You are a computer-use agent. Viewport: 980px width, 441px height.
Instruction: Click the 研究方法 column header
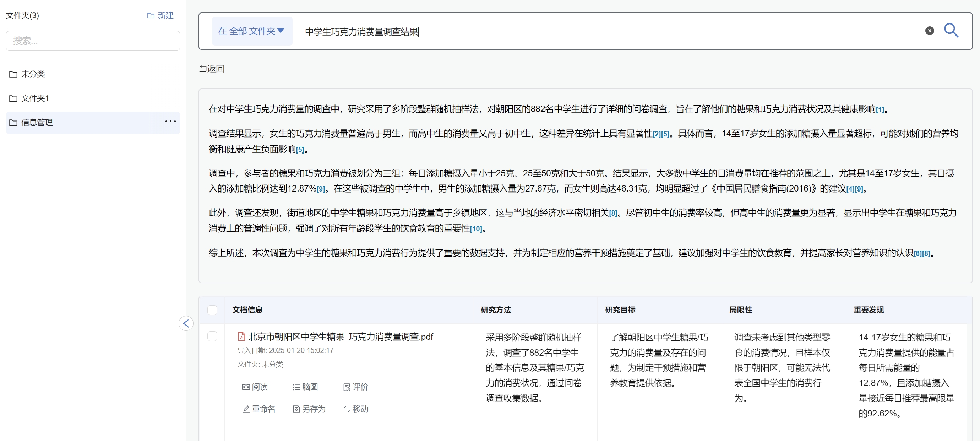point(496,310)
